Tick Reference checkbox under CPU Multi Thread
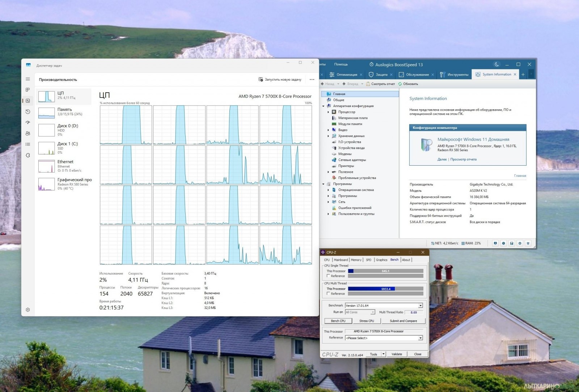The width and height of the screenshot is (579, 392). (328, 294)
